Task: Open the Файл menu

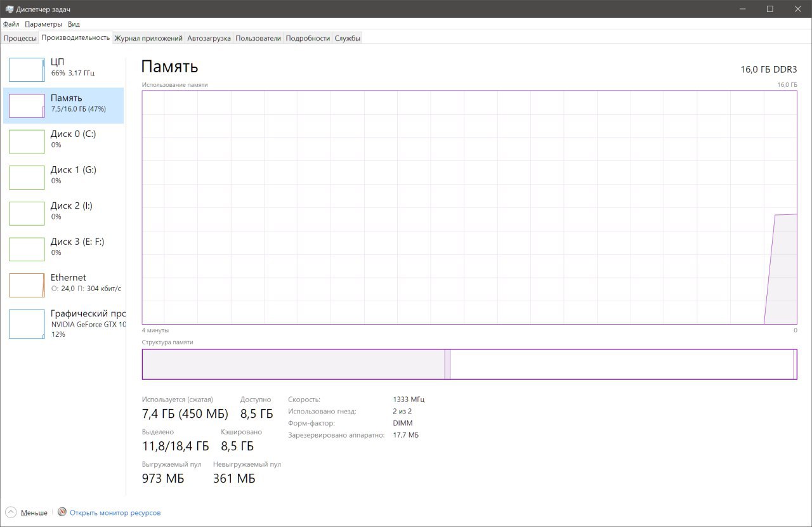Action: point(11,24)
